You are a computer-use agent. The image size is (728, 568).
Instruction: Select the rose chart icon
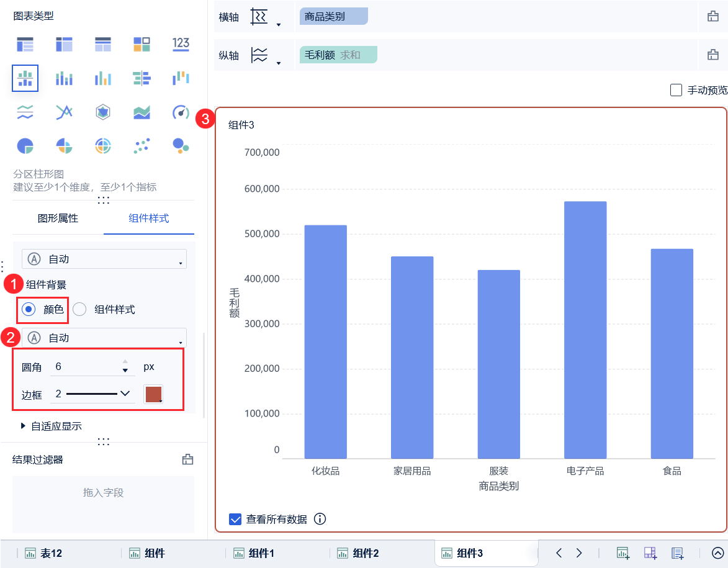[64, 147]
